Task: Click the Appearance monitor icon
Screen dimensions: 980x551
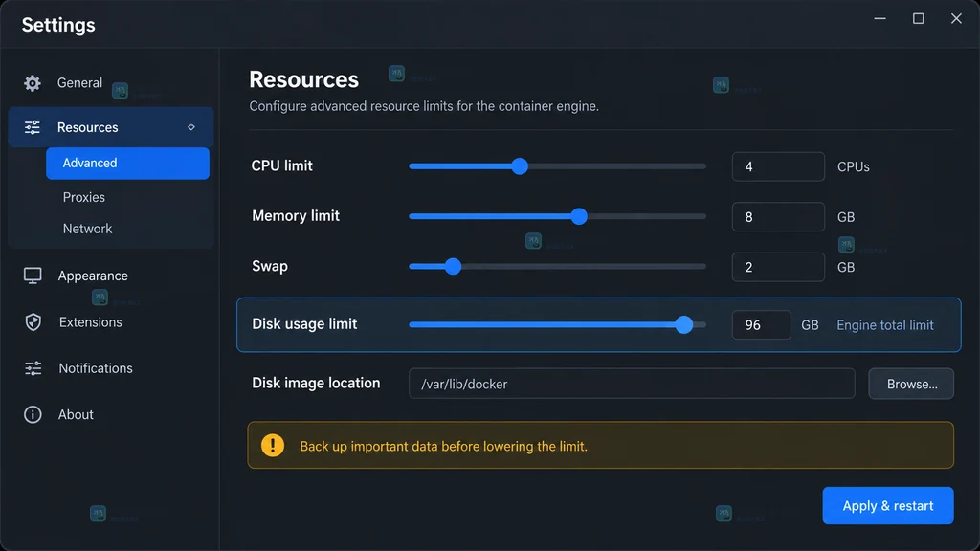Action: pos(33,275)
